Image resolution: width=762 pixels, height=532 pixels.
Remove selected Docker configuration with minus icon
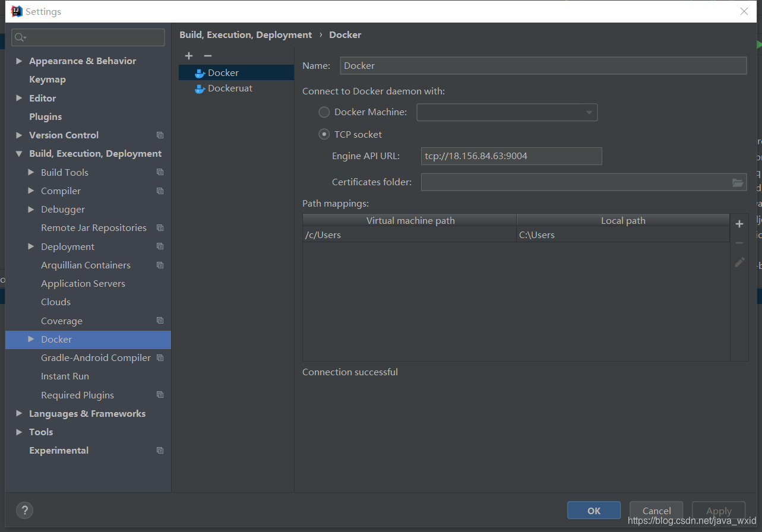pyautogui.click(x=207, y=56)
